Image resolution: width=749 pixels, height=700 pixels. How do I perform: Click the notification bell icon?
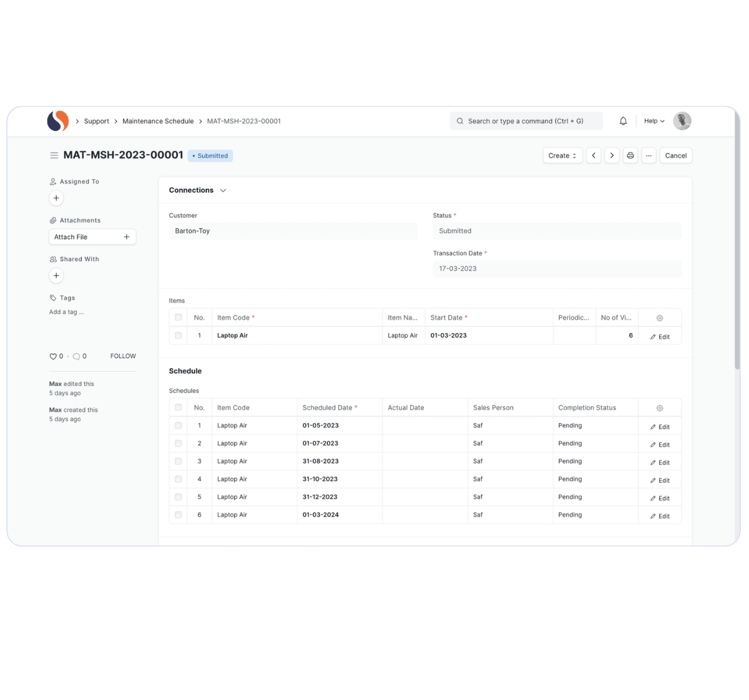623,121
